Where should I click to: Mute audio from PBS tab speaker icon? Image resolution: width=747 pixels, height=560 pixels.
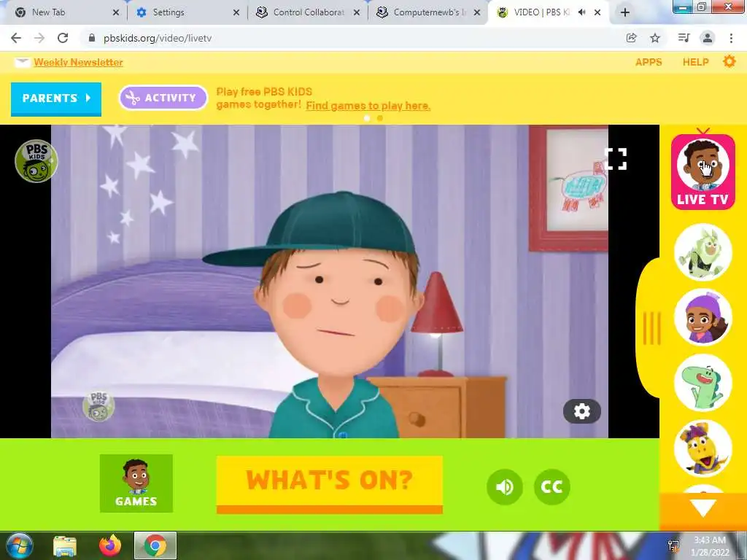[x=581, y=12]
